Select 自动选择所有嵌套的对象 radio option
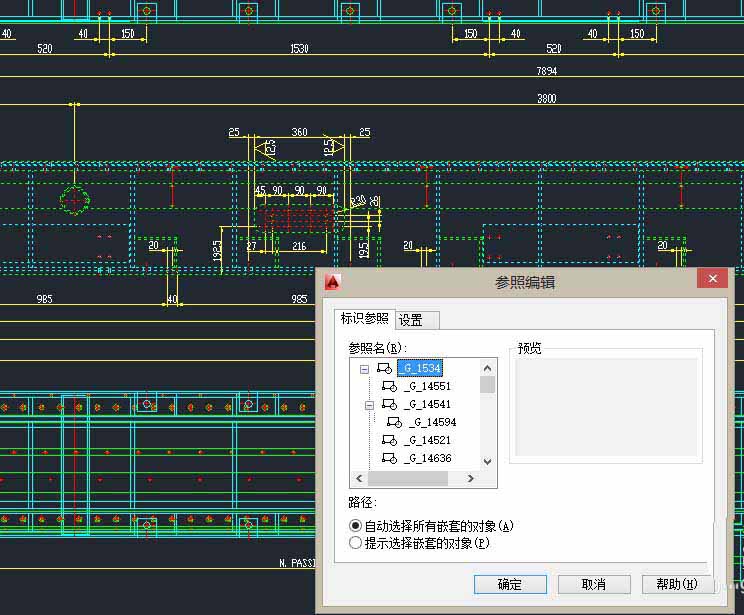744x615 pixels. pos(355,526)
